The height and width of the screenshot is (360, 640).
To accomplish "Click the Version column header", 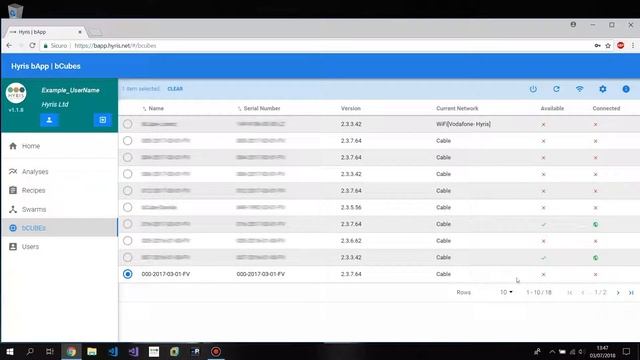I will [351, 109].
